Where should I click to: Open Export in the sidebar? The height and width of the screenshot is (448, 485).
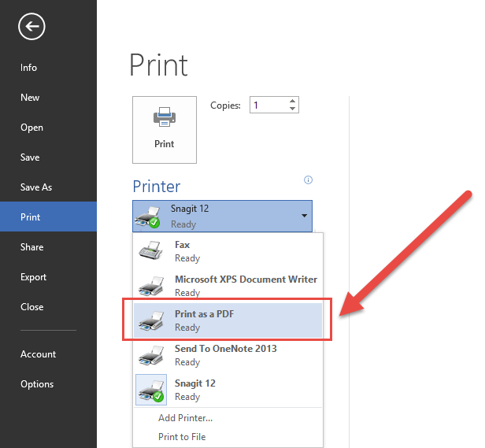click(x=48, y=277)
